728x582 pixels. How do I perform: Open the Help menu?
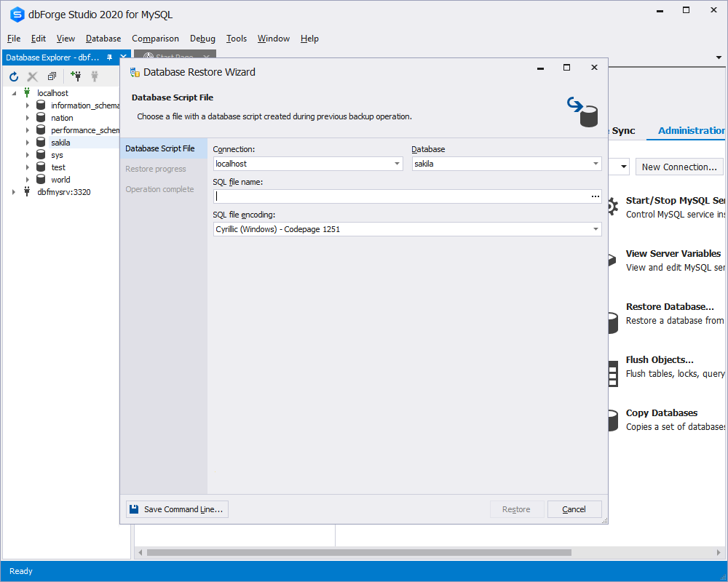click(309, 39)
